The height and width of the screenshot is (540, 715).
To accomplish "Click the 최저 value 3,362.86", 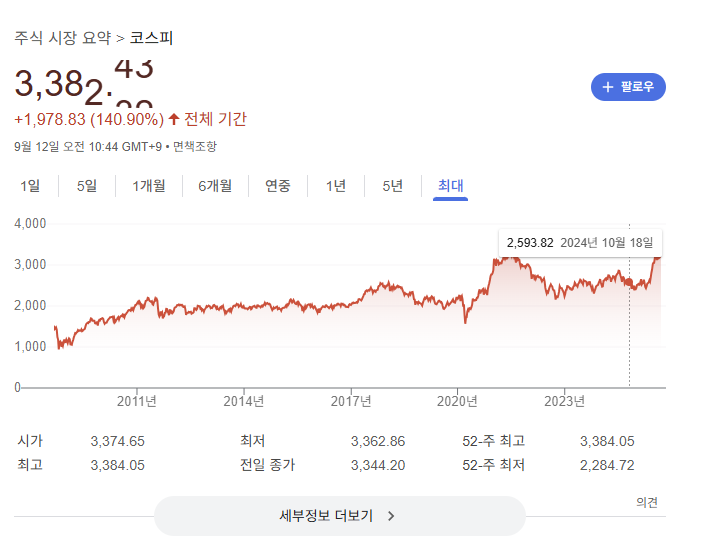I will (x=378, y=441).
